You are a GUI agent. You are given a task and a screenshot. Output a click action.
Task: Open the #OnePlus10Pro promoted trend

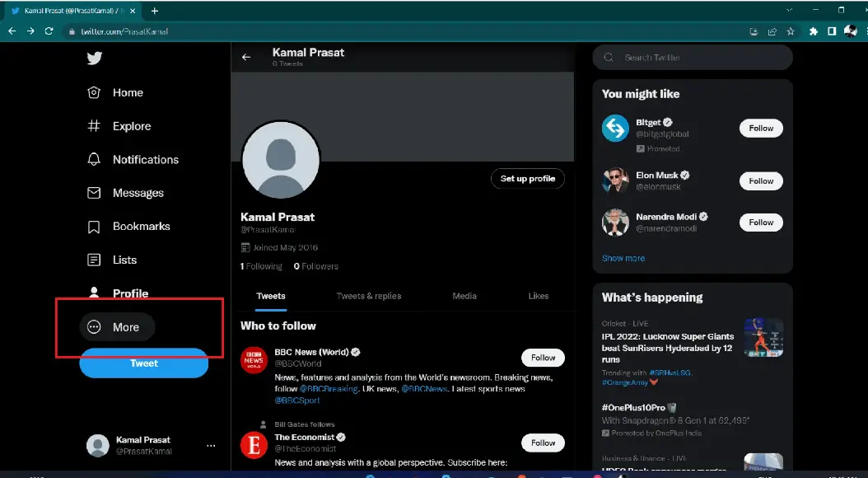coord(693,419)
